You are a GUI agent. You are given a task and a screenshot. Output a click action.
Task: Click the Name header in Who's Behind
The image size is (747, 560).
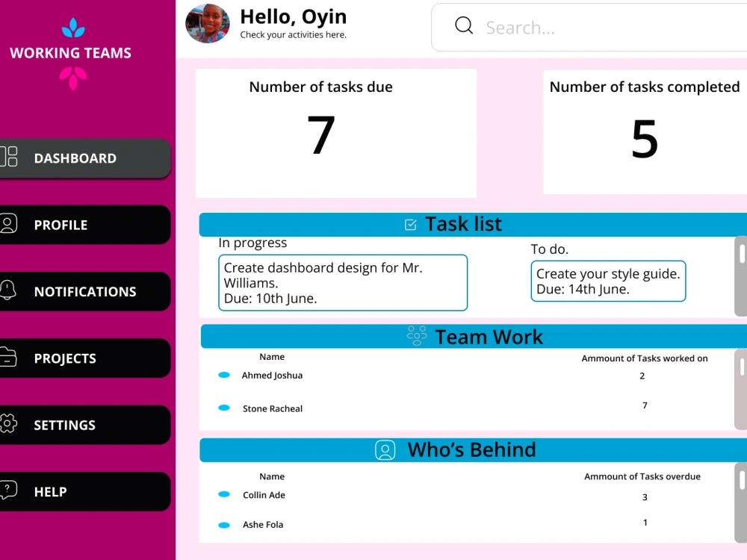(272, 476)
